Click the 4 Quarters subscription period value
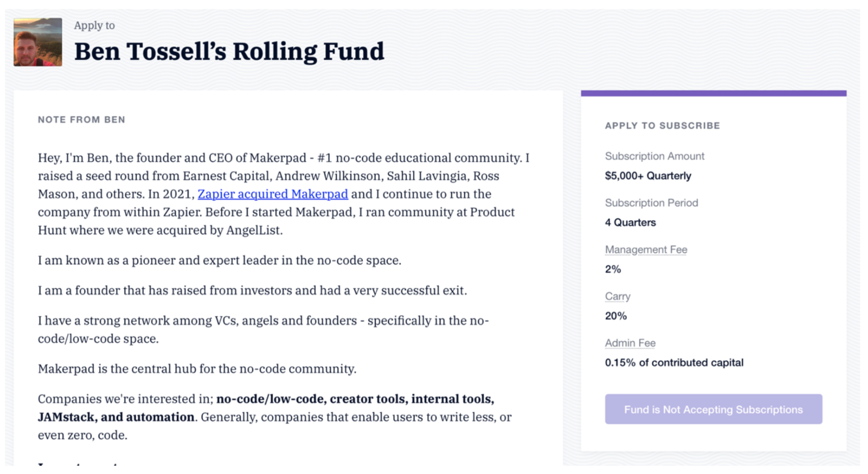 (630, 223)
